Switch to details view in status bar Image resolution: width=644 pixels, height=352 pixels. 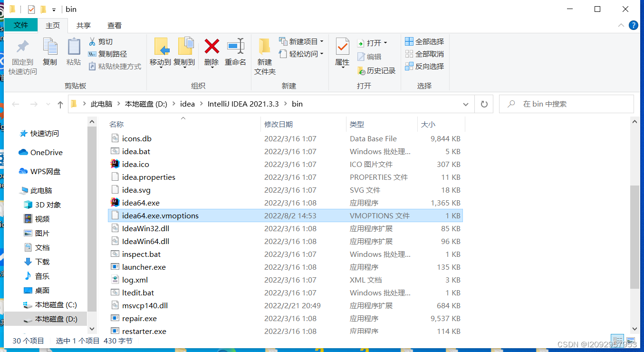pos(617,341)
